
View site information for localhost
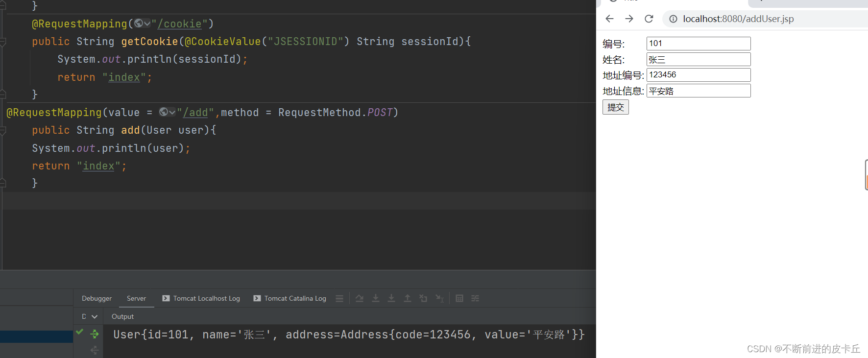[x=673, y=19]
